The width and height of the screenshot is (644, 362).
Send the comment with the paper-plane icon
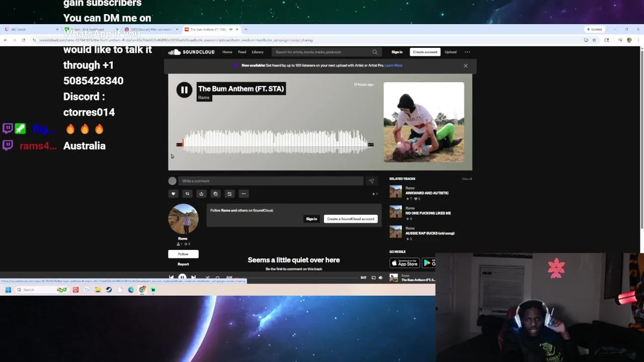371,181
